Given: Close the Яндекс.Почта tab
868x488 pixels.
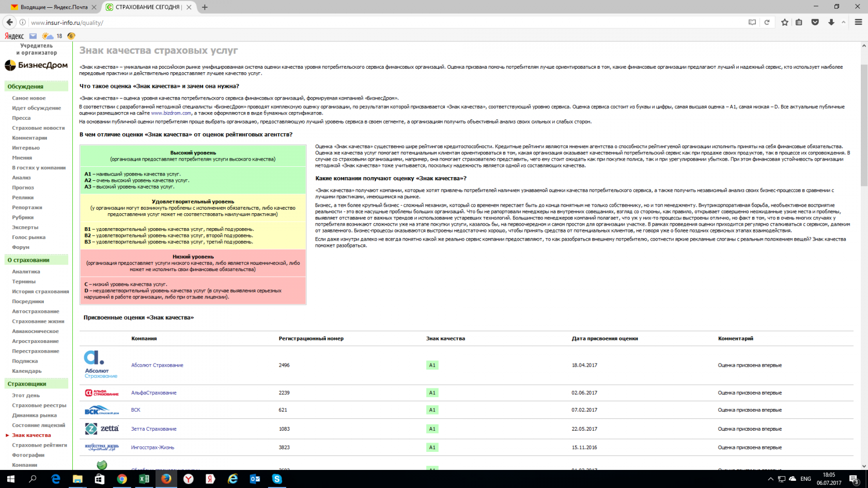Looking at the screenshot, I should (94, 7).
